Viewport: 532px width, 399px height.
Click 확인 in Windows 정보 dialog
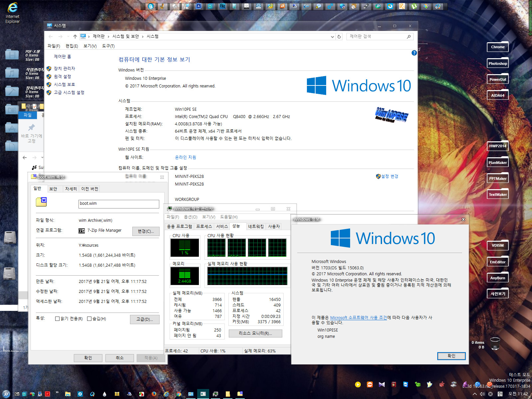pos(451,356)
